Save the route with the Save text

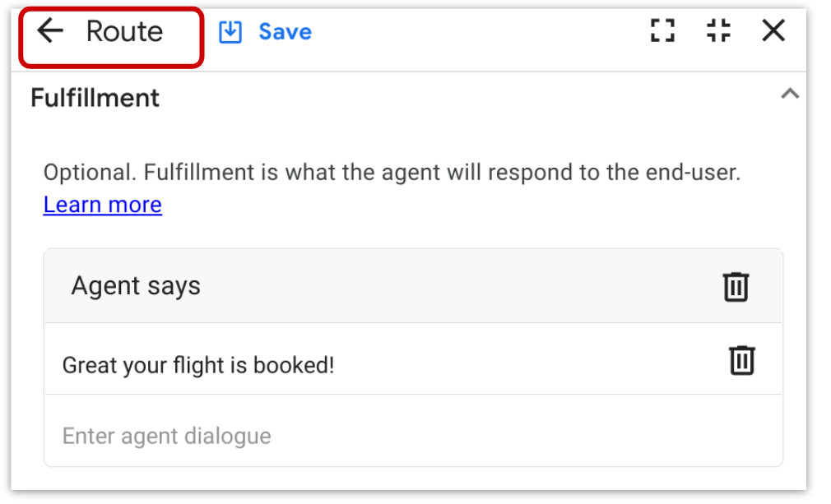point(286,32)
